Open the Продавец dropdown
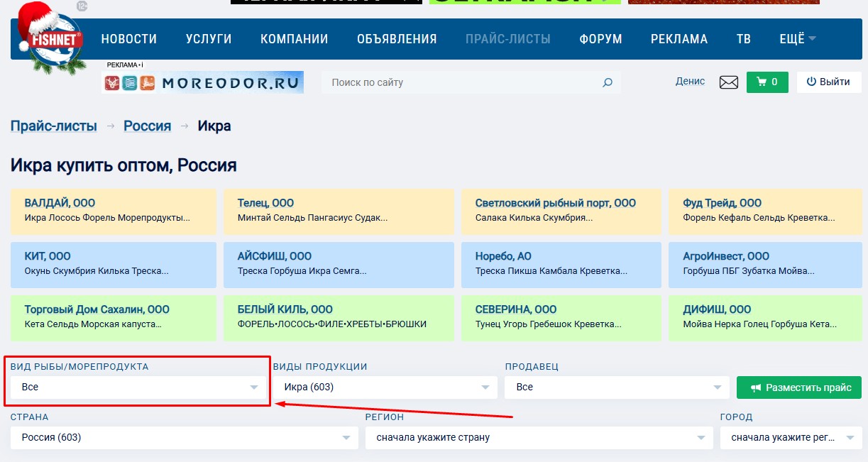This screenshot has width=868, height=462. click(x=616, y=387)
